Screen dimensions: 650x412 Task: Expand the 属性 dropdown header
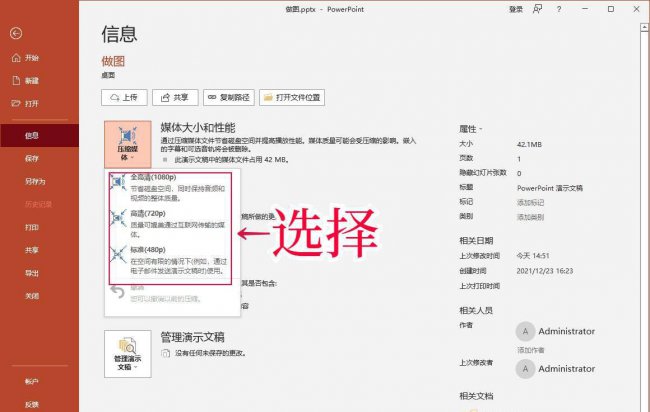471,129
